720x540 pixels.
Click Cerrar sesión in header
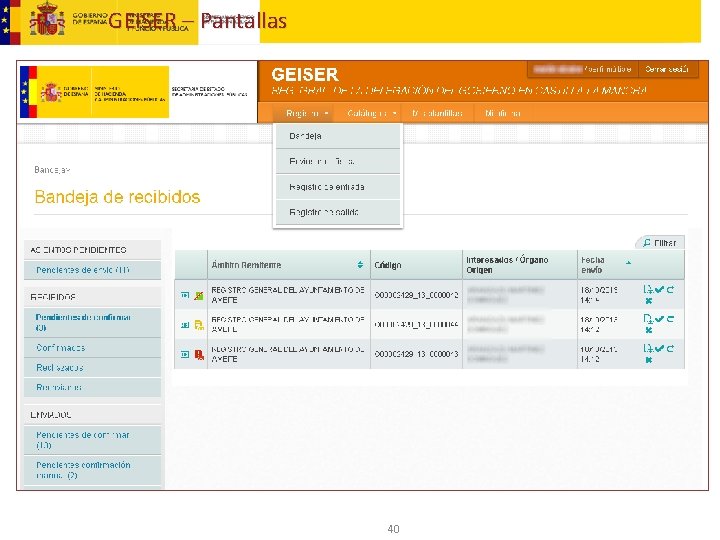pyautogui.click(x=667, y=69)
